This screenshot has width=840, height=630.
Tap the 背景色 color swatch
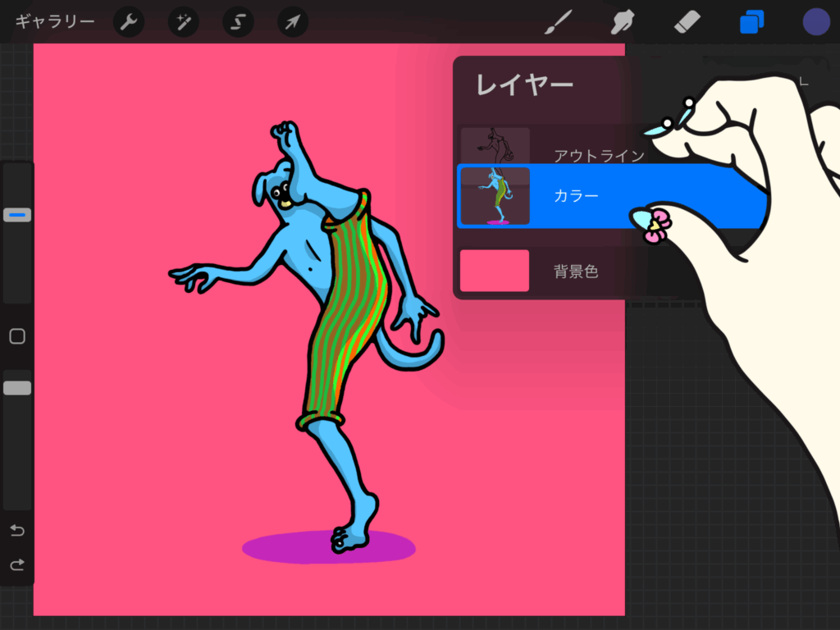coord(495,271)
